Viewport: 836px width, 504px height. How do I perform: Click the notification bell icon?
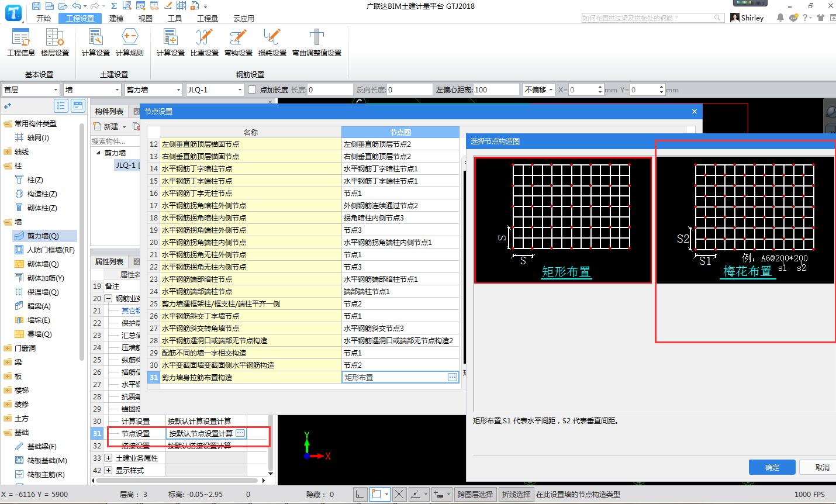coord(780,18)
